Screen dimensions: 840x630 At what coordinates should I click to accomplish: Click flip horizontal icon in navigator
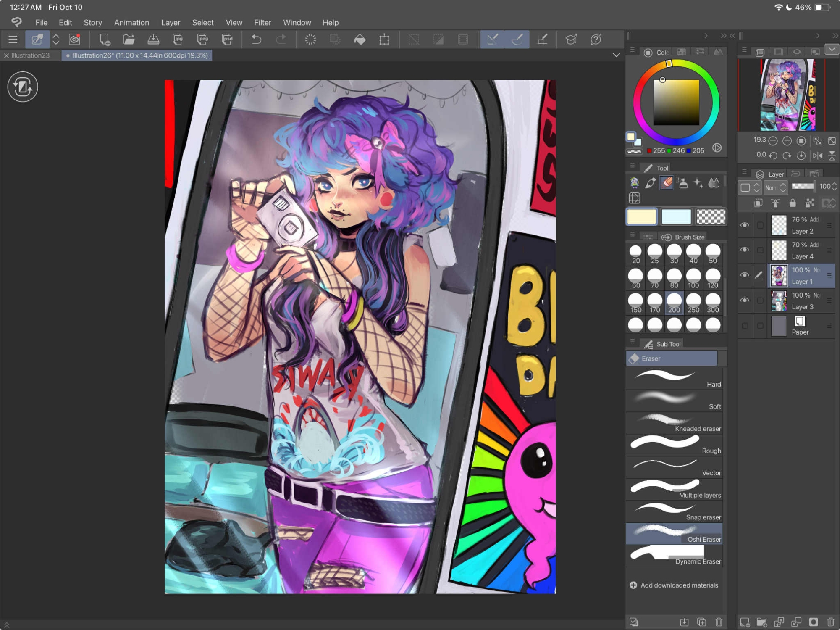[817, 156]
